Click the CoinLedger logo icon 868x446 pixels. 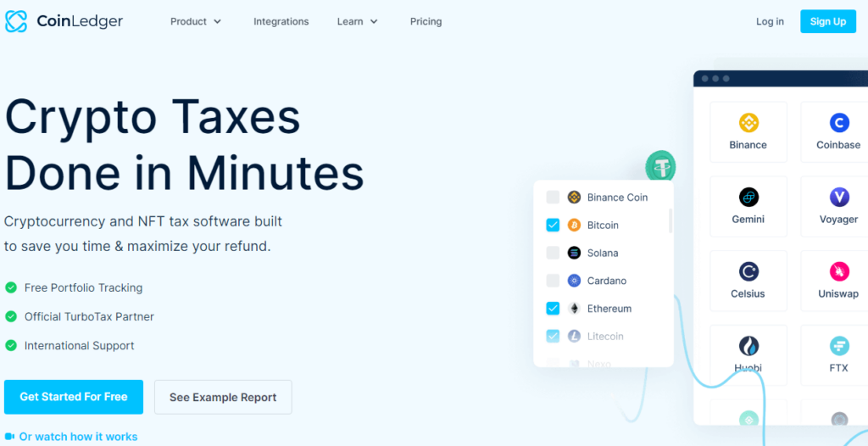(15, 21)
